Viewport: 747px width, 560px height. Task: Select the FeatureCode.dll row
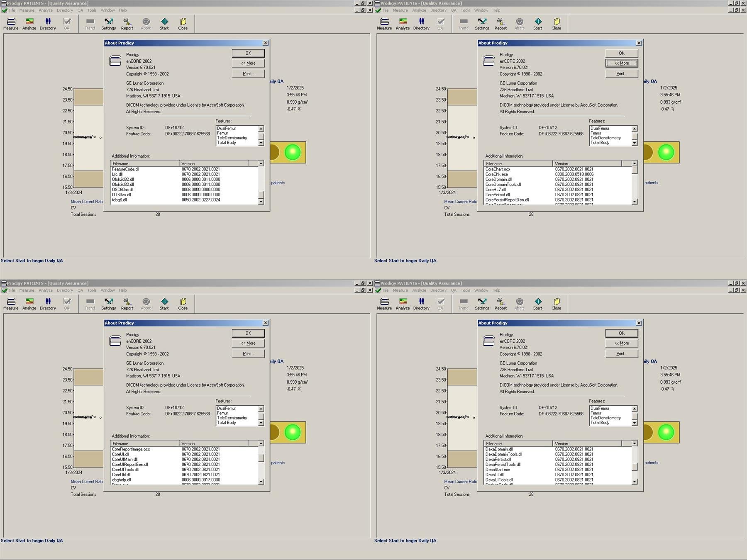(x=184, y=169)
